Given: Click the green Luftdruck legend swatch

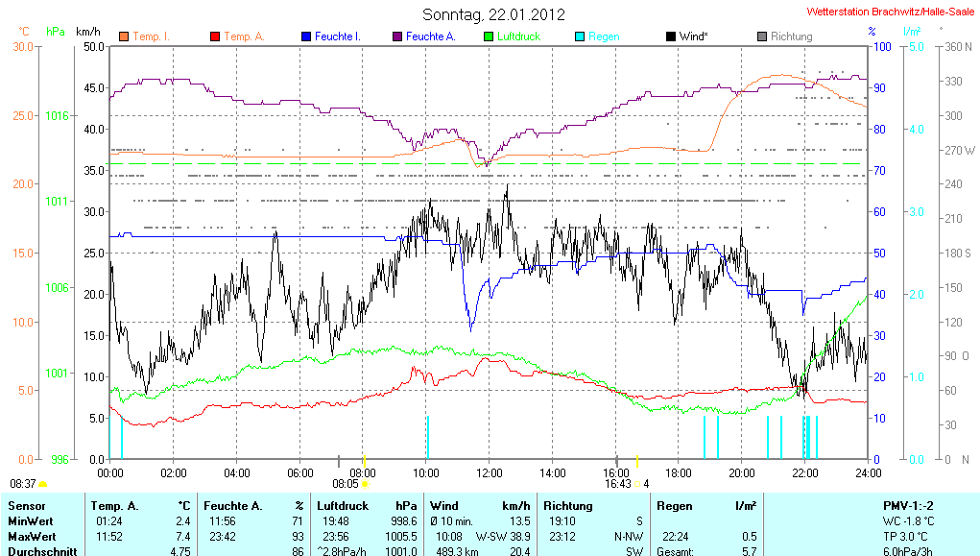Looking at the screenshot, I should point(489,36).
